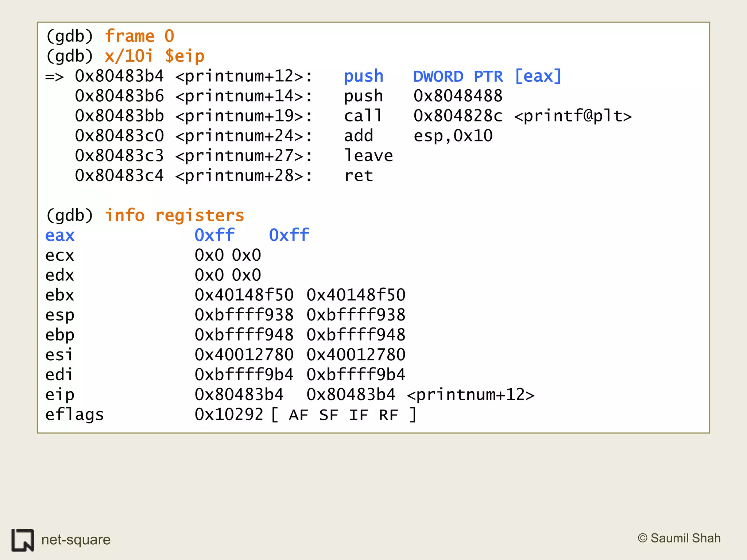747x560 pixels.
Task: Click the highlighted 'eax' register name
Action: point(60,236)
